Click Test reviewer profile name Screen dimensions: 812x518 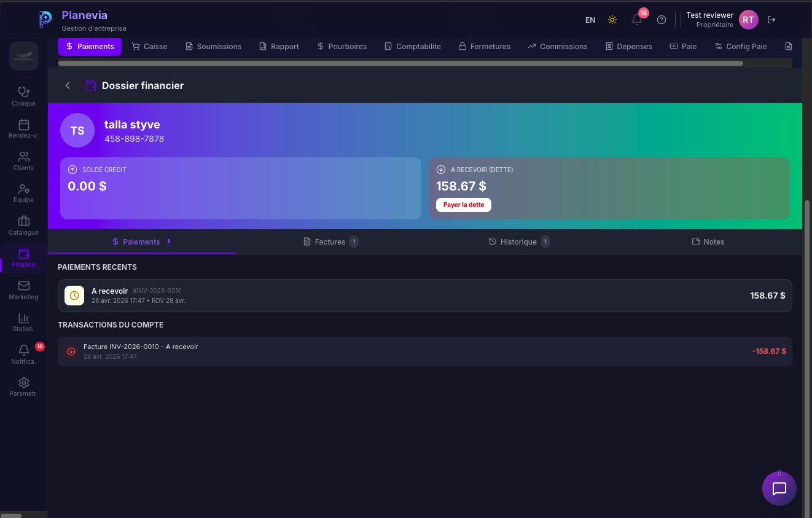pos(709,15)
